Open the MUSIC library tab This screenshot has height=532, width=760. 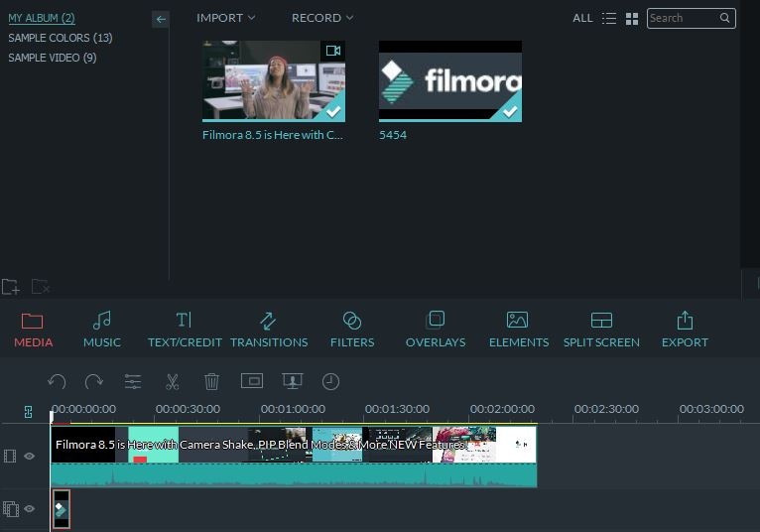point(102,330)
